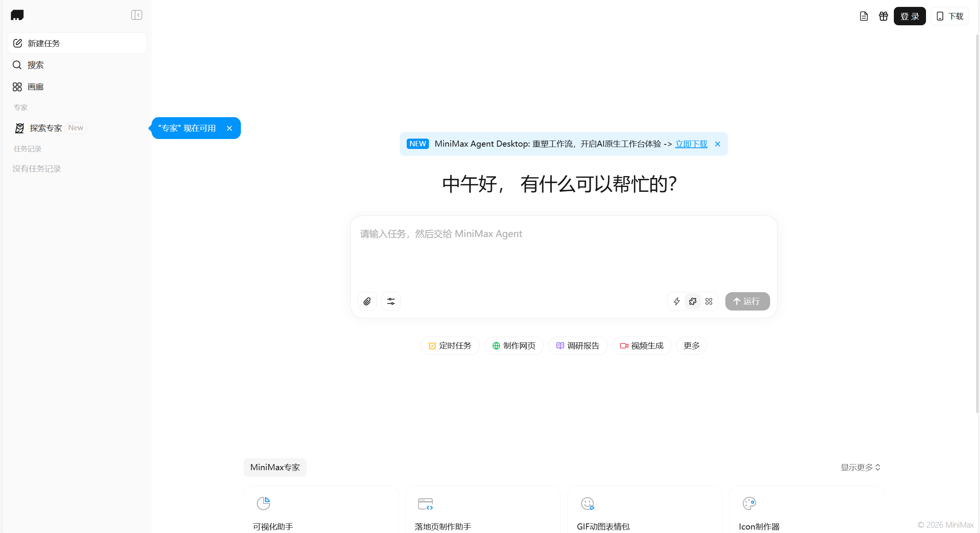This screenshot has width=980, height=533.
Task: Click the Icon制作器 palette icon
Action: click(x=749, y=503)
